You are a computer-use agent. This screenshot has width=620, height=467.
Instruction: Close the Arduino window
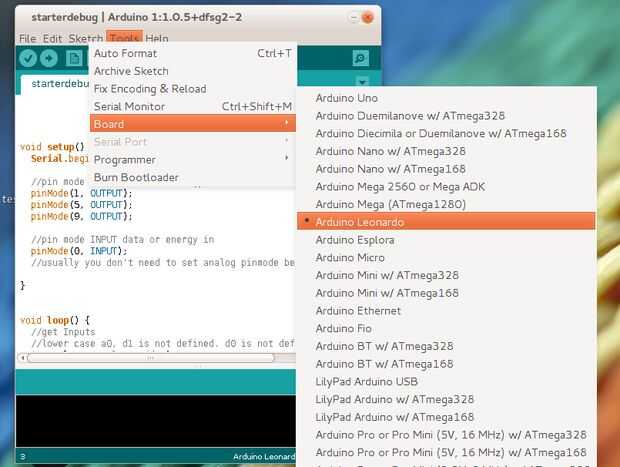[x=368, y=18]
